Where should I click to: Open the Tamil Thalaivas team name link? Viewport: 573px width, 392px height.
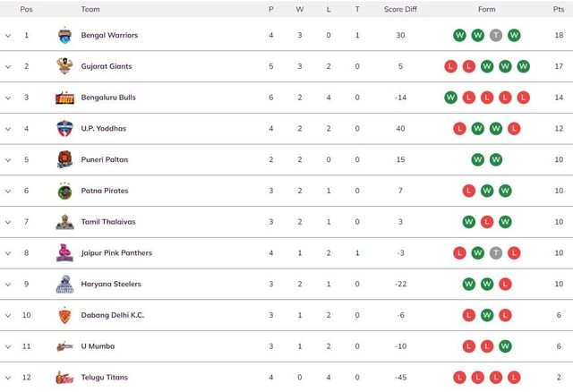pyautogui.click(x=108, y=222)
